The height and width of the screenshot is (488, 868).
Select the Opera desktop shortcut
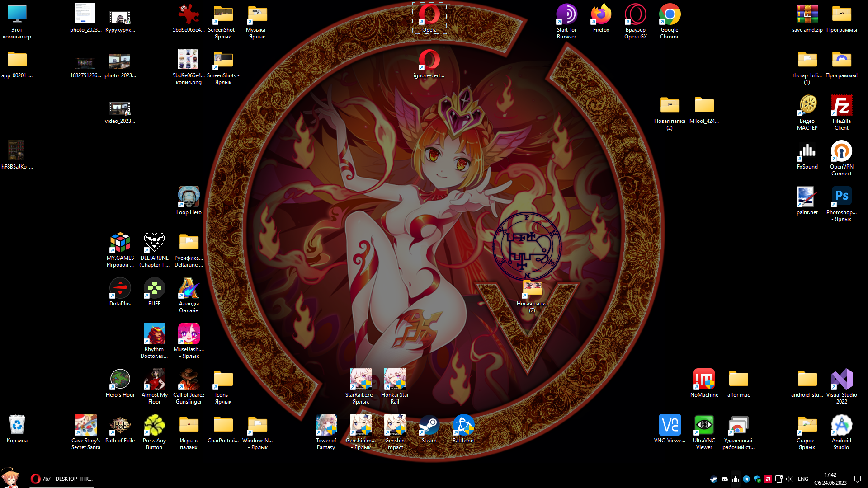[429, 18]
